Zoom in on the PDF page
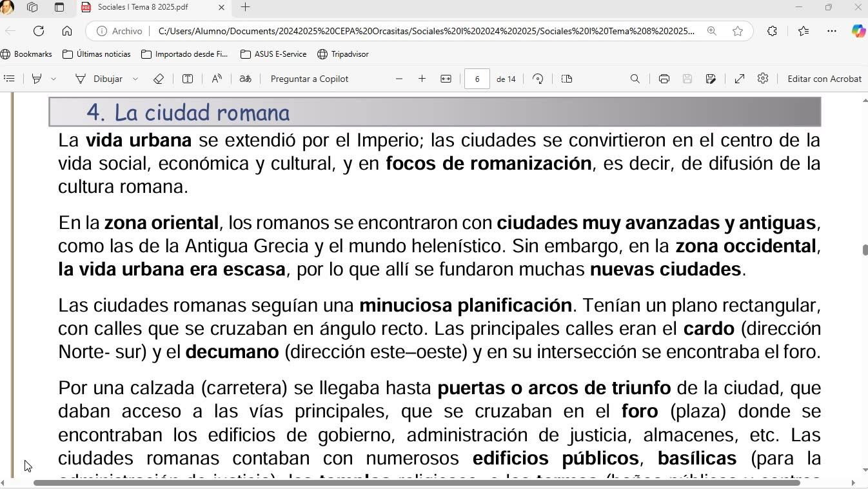Screen dimensions: 868x489 click(x=422, y=79)
